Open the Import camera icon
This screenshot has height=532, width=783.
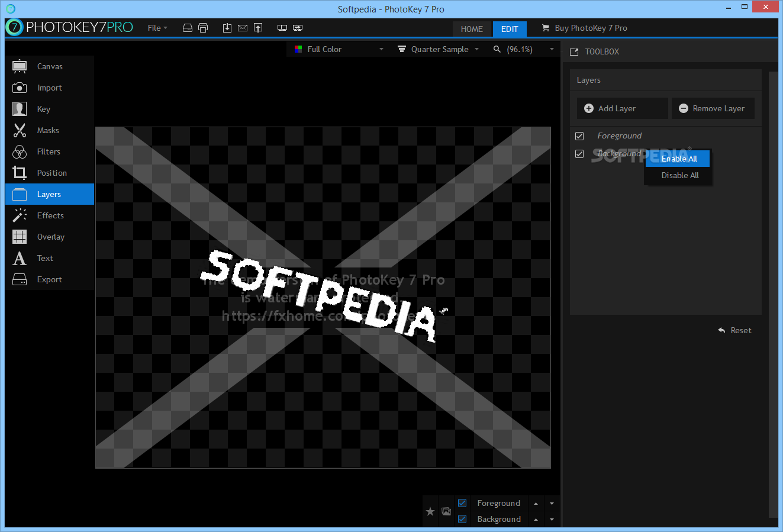(x=20, y=88)
